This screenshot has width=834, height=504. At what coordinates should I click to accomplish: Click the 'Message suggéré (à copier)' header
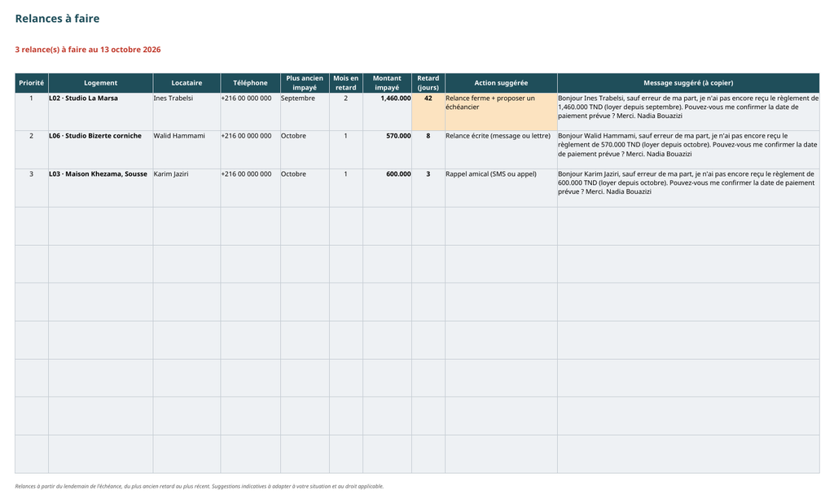coord(688,83)
